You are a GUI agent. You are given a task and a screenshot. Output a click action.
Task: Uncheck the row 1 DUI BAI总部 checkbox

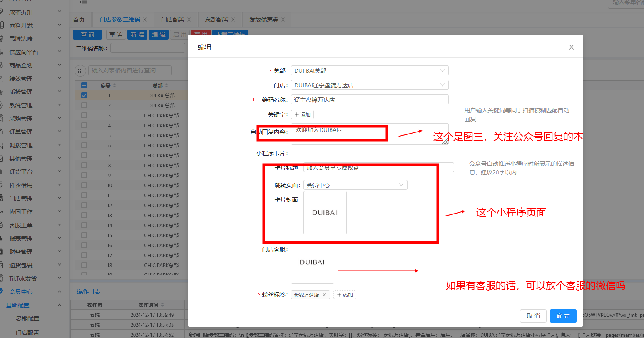click(x=84, y=95)
